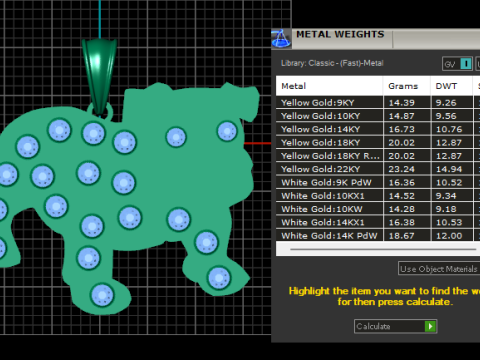Click the Metal Weights scale icon

pos(281,39)
